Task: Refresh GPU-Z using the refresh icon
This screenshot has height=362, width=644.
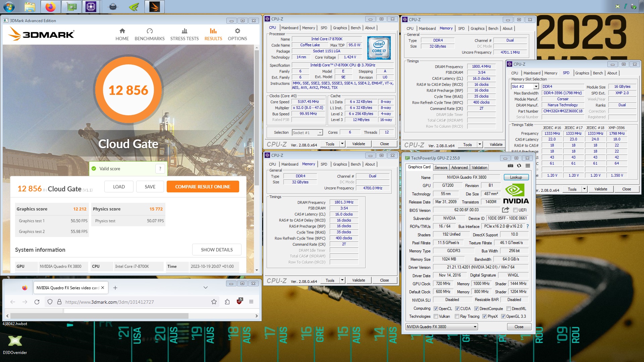Action: click(519, 166)
